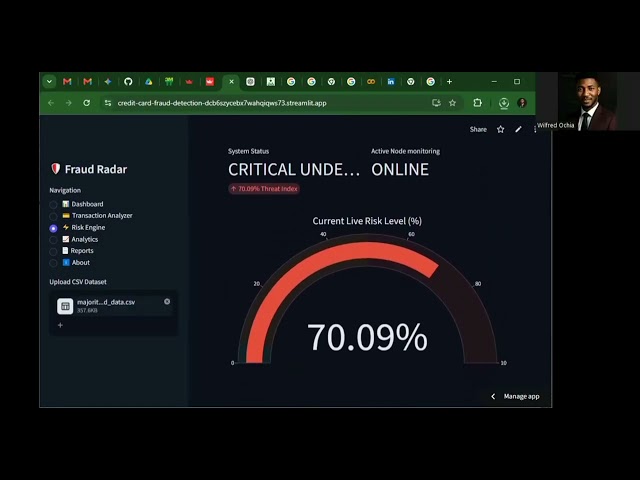Open the Chrome profile avatar
Viewport: 640px width, 480px height.
522,103
